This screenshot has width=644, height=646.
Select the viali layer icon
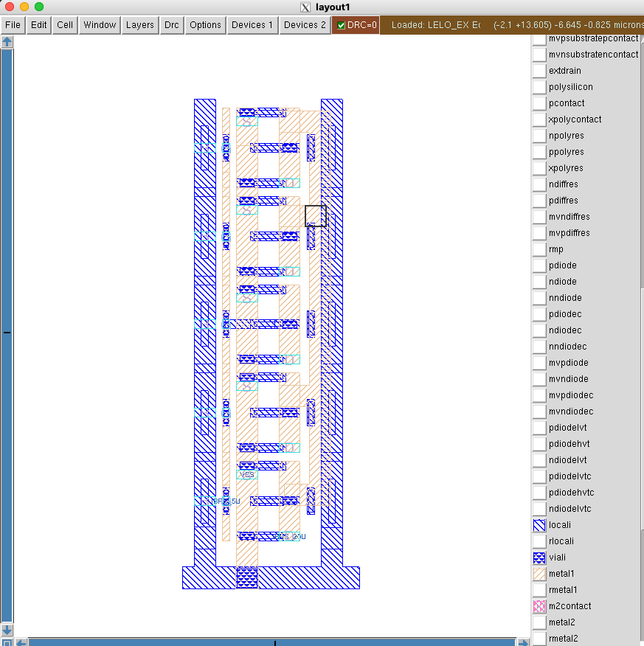[x=539, y=558]
